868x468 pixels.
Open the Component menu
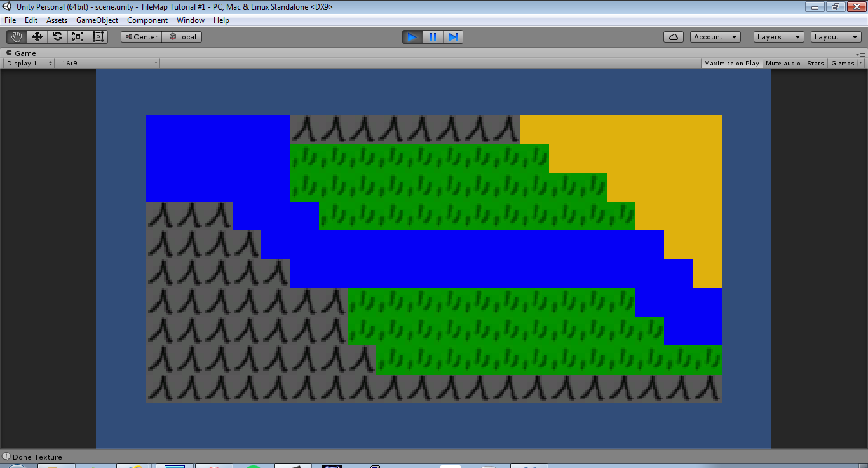coord(147,20)
